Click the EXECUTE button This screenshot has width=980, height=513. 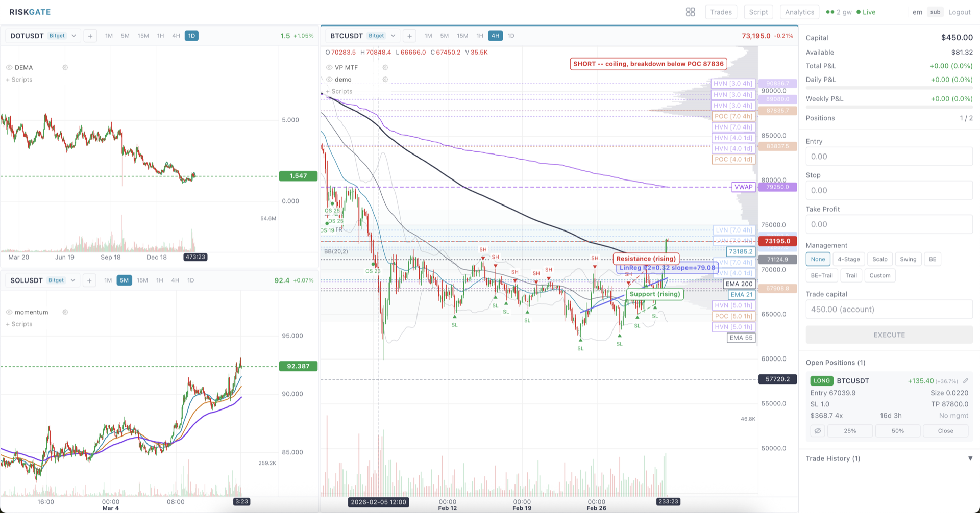[889, 335]
